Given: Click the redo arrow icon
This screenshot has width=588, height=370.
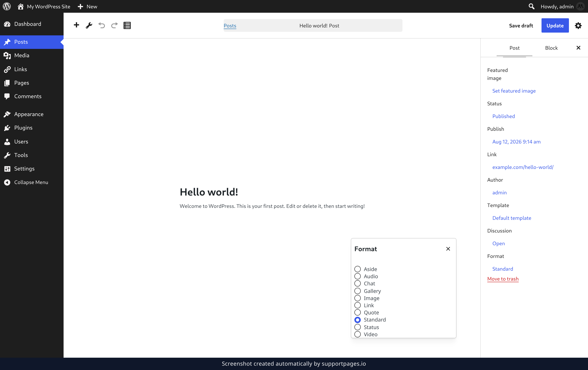Looking at the screenshot, I should click(114, 25).
